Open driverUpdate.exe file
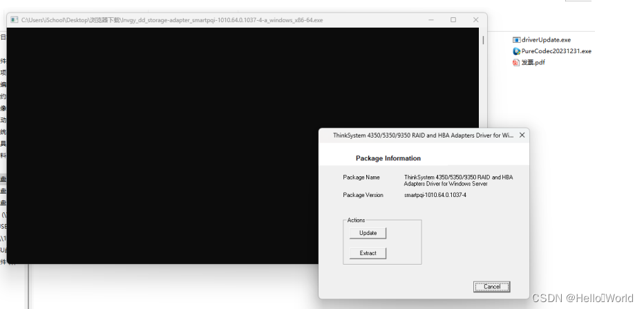Viewport: 644px width, 309px height. pyautogui.click(x=546, y=40)
